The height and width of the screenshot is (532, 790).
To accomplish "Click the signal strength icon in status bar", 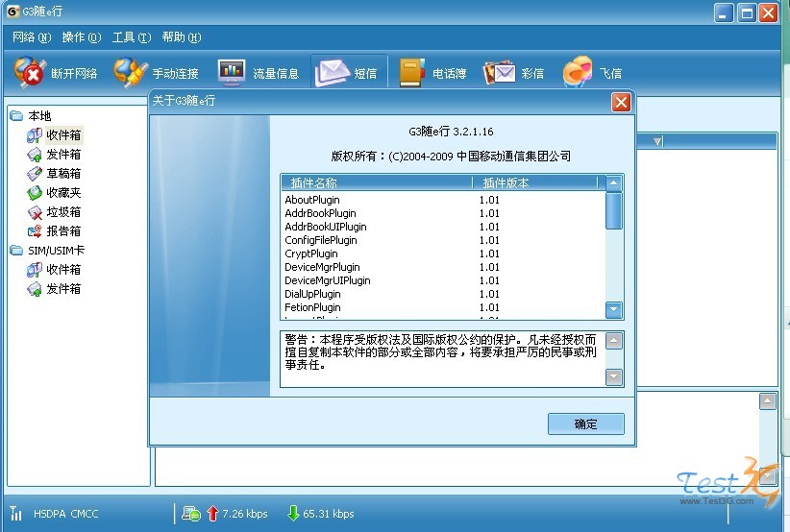I will 16,514.
